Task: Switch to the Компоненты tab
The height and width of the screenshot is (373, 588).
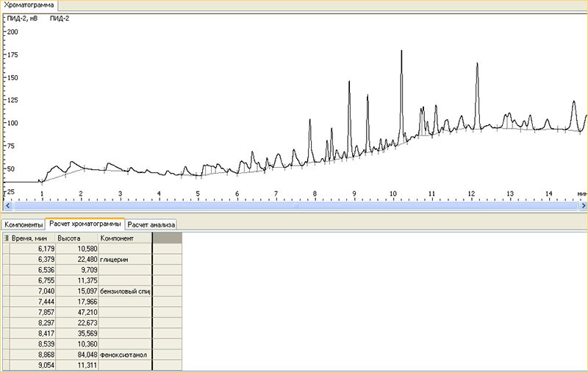Action: coord(23,224)
